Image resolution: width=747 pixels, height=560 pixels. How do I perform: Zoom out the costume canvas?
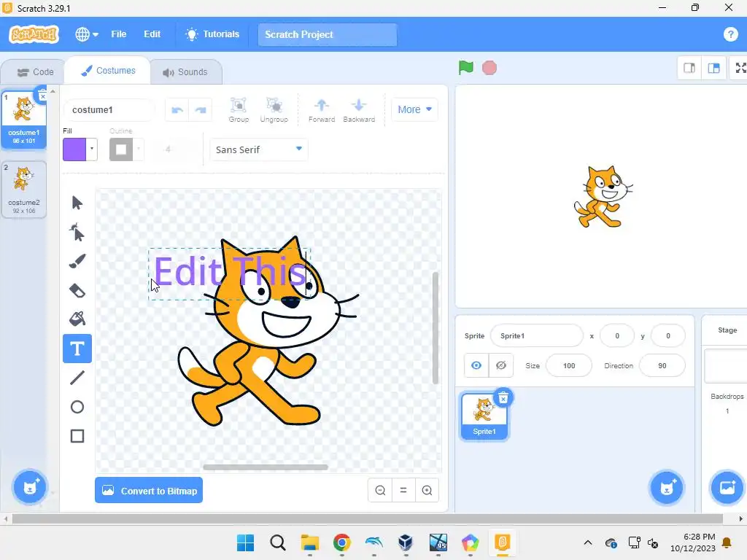click(x=380, y=490)
